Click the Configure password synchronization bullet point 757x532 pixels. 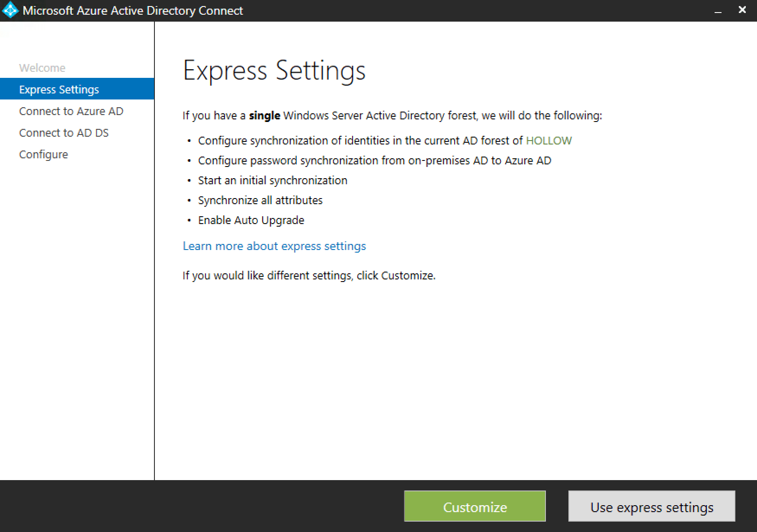tap(374, 160)
